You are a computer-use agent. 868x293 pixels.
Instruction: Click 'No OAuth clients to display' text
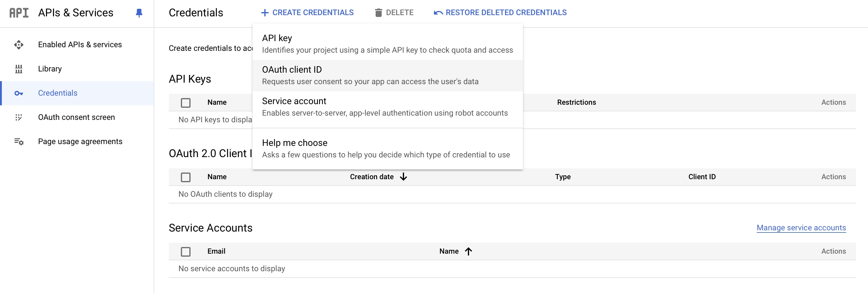pyautogui.click(x=225, y=194)
